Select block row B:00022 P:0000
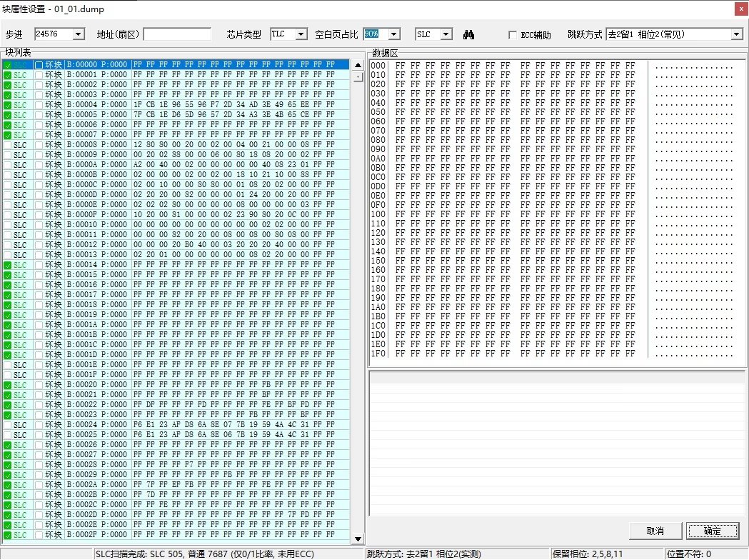This screenshot has height=560, width=749. coord(176,405)
